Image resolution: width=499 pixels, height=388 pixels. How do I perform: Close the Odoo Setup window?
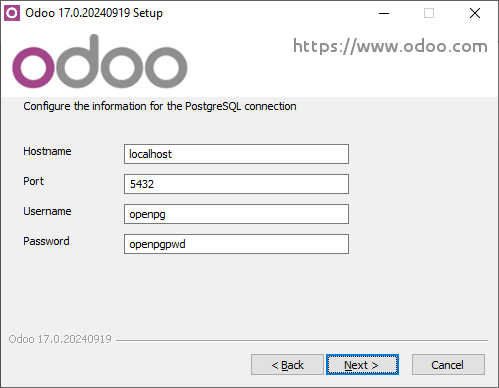[x=475, y=13]
